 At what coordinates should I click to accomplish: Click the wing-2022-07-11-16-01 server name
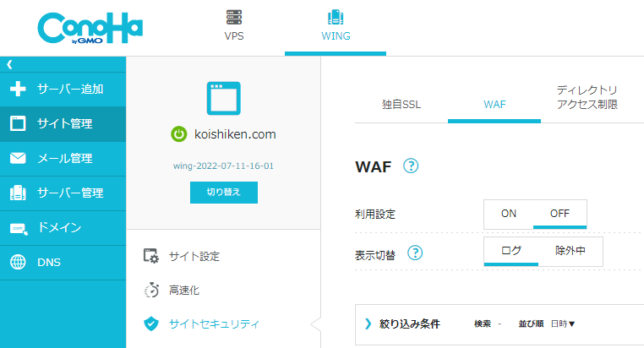tap(223, 166)
